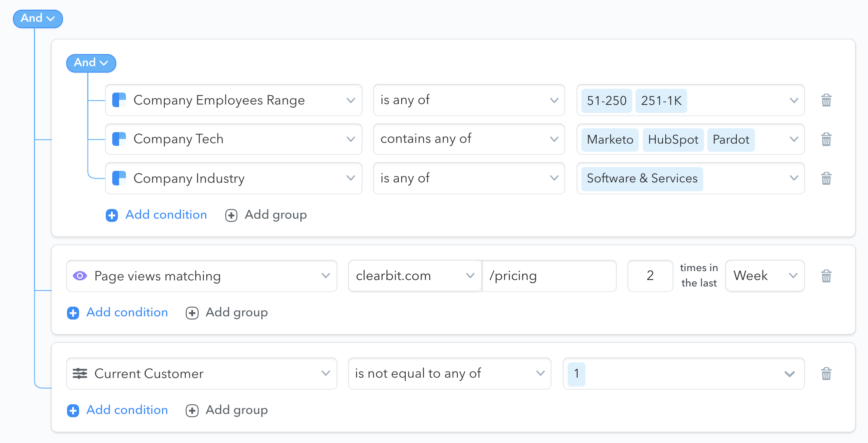Click the eye icon in Page views field
Image resolution: width=868 pixels, height=443 pixels.
tap(80, 276)
